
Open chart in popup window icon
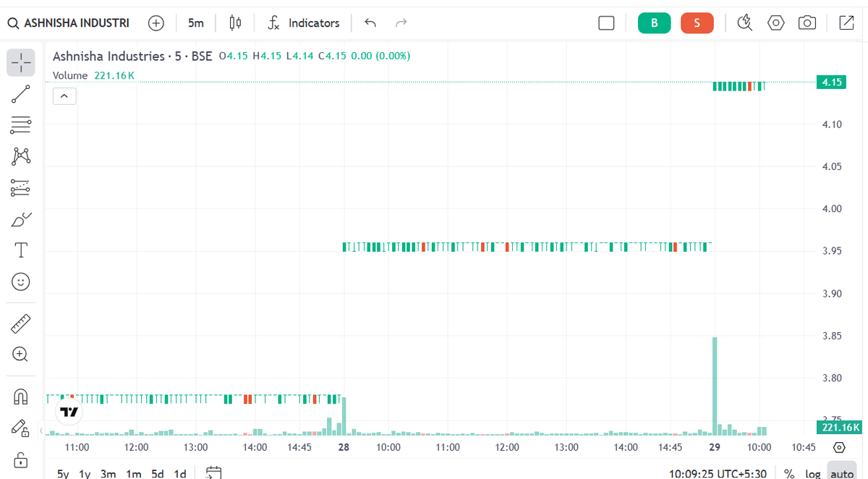(x=846, y=23)
